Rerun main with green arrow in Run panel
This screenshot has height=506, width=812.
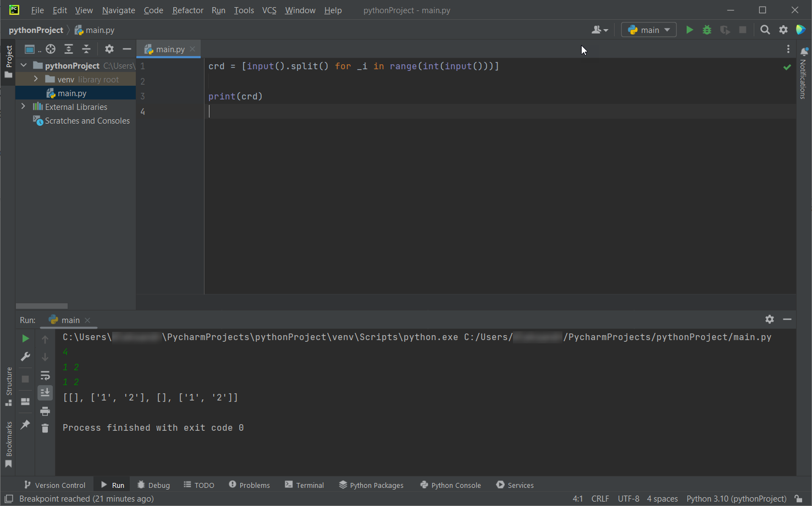click(x=25, y=338)
